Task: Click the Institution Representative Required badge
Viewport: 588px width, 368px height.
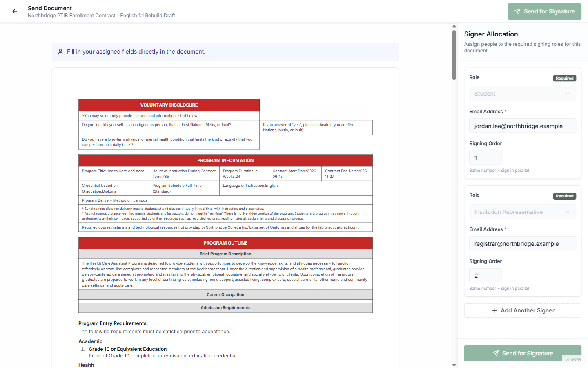Action: click(x=565, y=196)
